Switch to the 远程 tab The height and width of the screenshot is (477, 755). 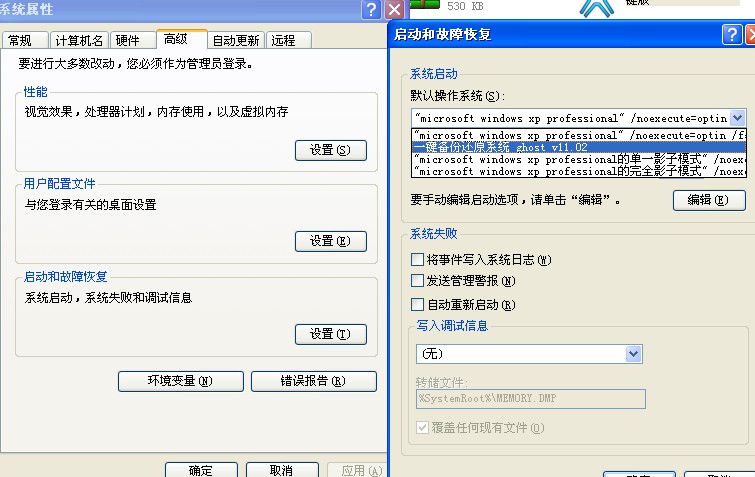point(289,40)
